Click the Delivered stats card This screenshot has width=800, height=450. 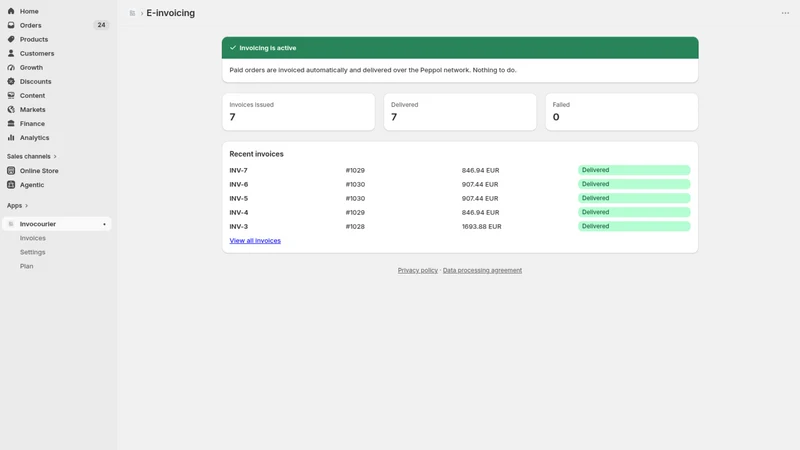point(460,112)
